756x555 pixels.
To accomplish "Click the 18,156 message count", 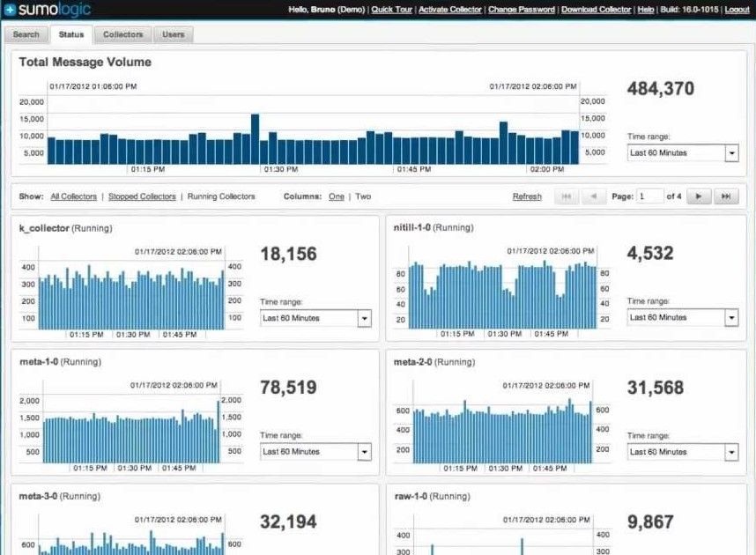I will pyautogui.click(x=288, y=254).
